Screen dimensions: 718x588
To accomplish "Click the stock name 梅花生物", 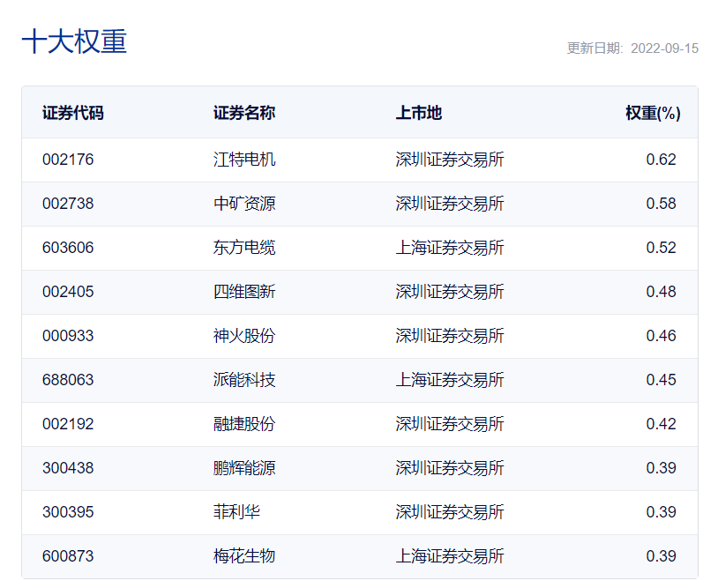I will pyautogui.click(x=244, y=556).
